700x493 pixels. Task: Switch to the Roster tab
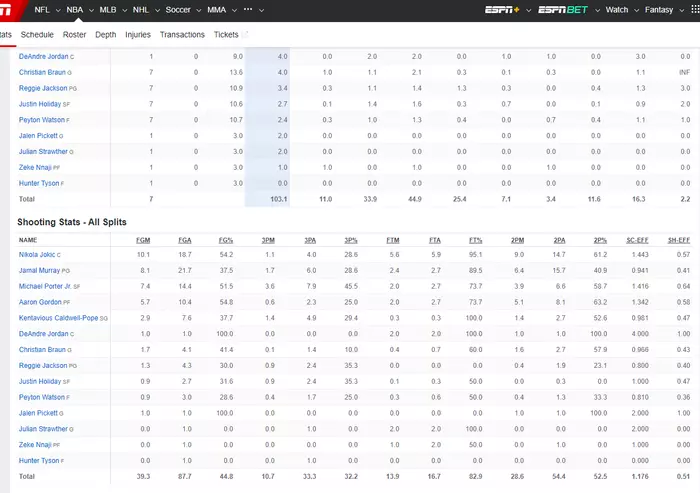pos(74,34)
